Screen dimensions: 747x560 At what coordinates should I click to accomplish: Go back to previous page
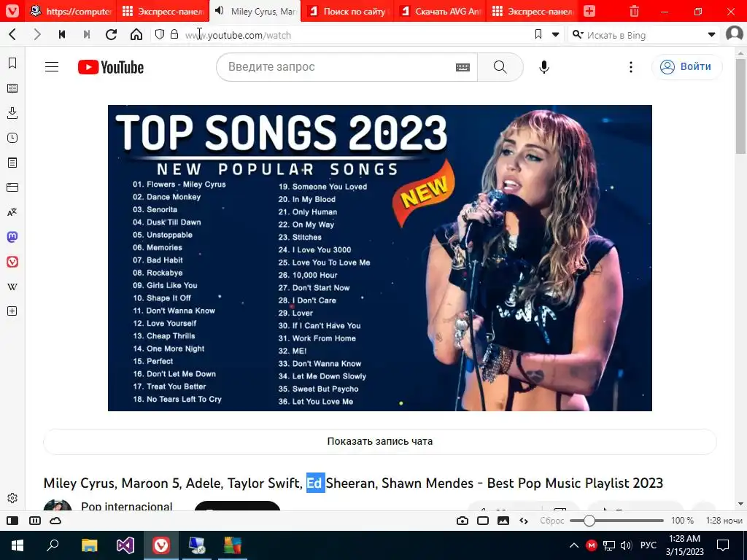(x=13, y=34)
